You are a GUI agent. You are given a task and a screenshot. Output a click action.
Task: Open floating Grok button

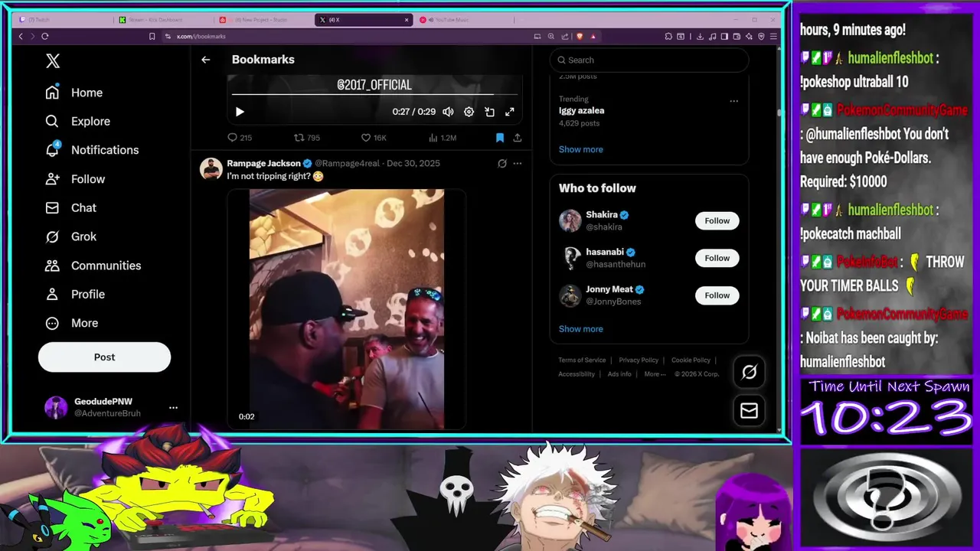click(x=749, y=372)
